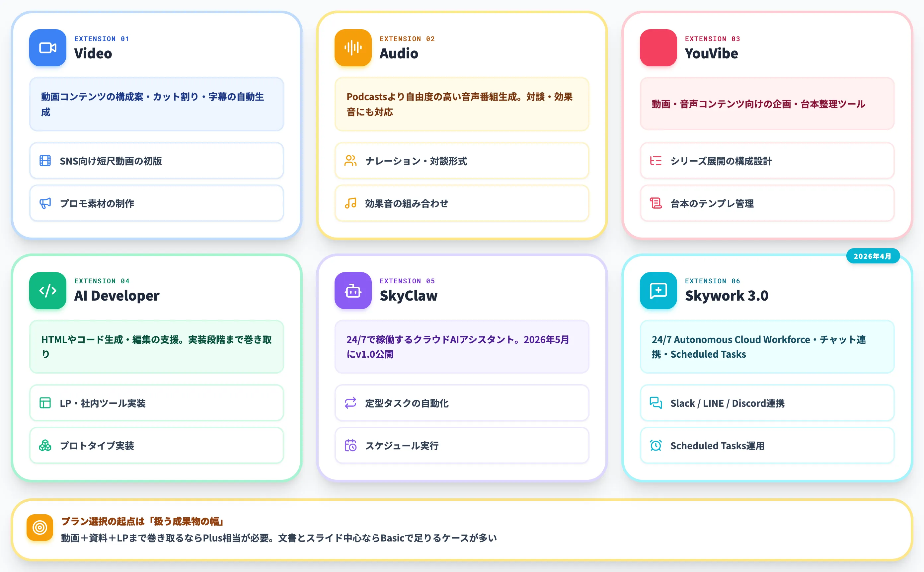The image size is (924, 572).
Task: Click the calendar clock icon beside スケジュール実行
Action: click(x=350, y=445)
